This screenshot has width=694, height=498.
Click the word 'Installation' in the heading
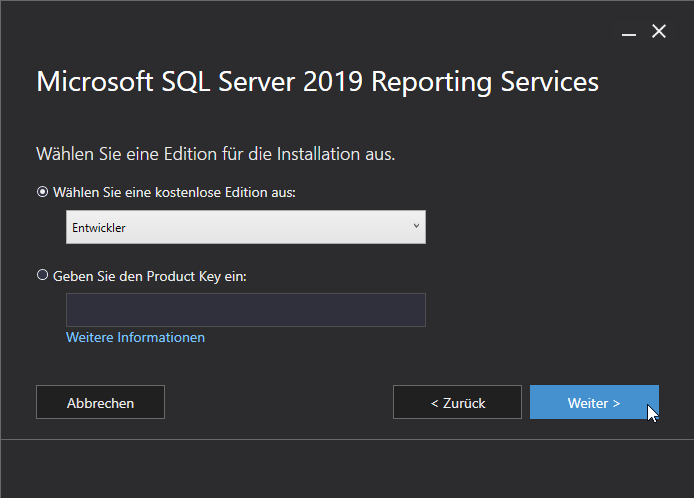click(317, 154)
